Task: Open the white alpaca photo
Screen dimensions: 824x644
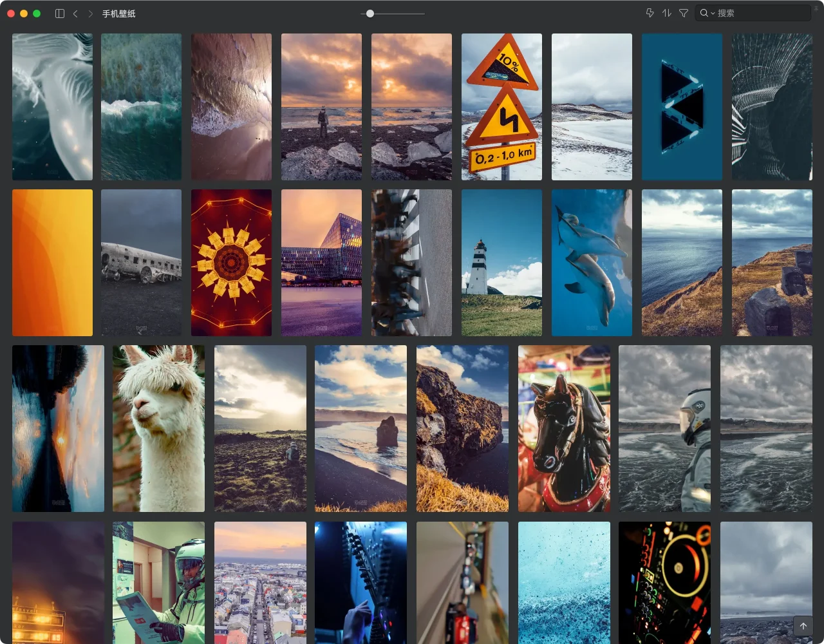Action: pos(158,428)
